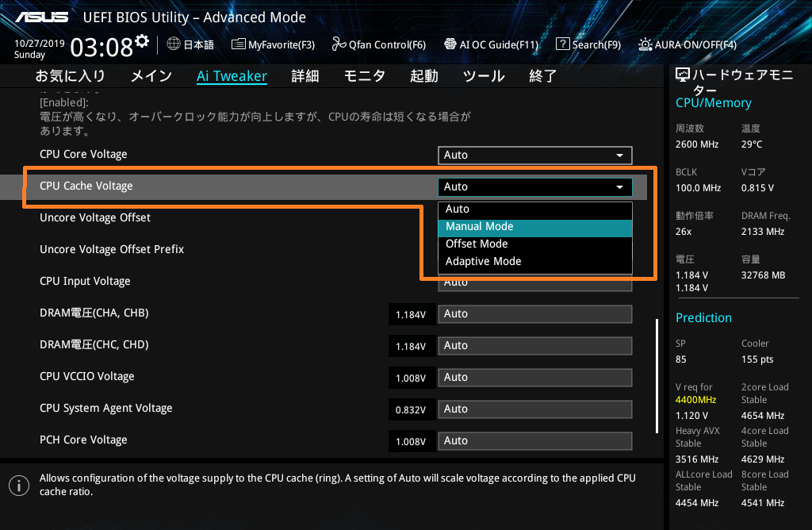
Task: Click DRAM電圧(CHA, CHB) value field
Action: [x=535, y=314]
